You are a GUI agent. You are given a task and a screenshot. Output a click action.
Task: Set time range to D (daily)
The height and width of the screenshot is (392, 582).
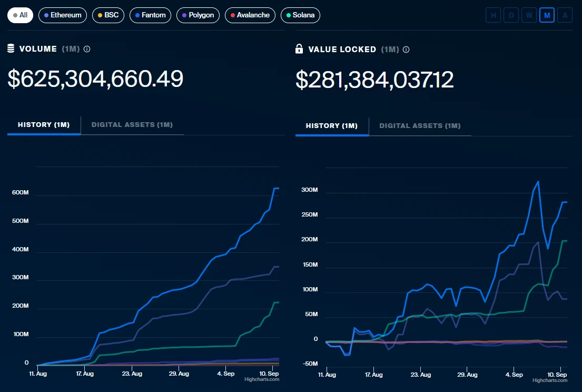pyautogui.click(x=511, y=15)
